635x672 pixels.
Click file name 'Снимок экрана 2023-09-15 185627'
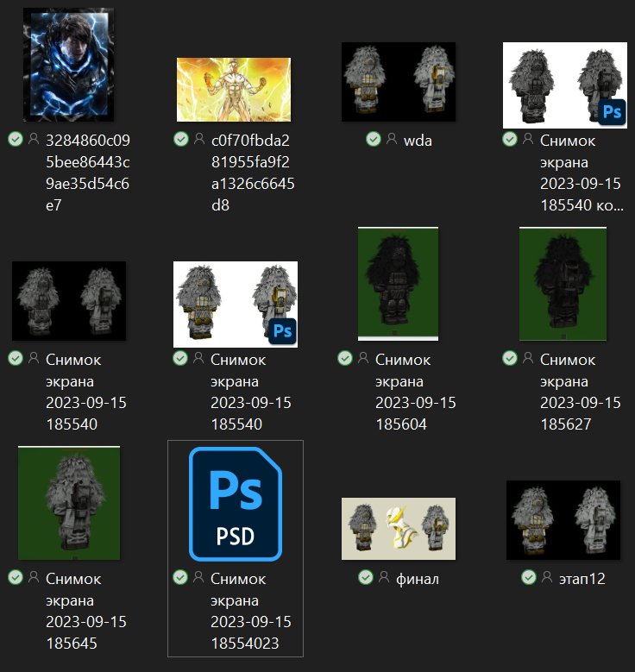(x=581, y=392)
